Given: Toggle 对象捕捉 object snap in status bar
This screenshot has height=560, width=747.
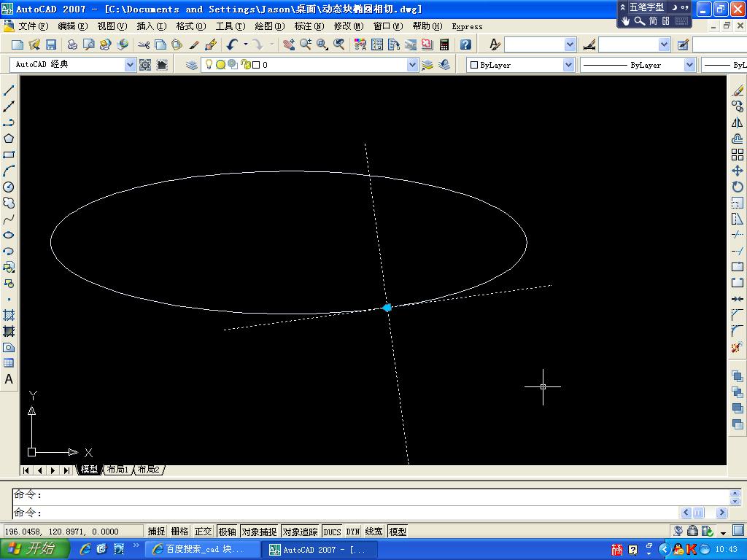Looking at the screenshot, I should [259, 532].
